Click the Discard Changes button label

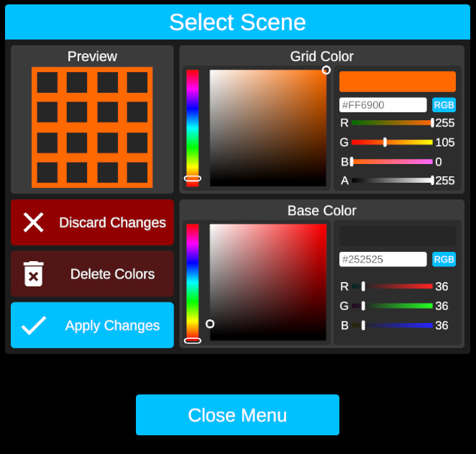(112, 222)
